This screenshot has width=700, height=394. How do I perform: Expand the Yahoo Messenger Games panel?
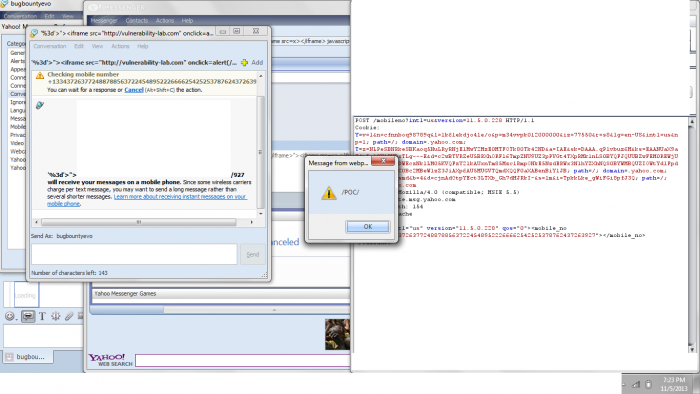[221, 294]
